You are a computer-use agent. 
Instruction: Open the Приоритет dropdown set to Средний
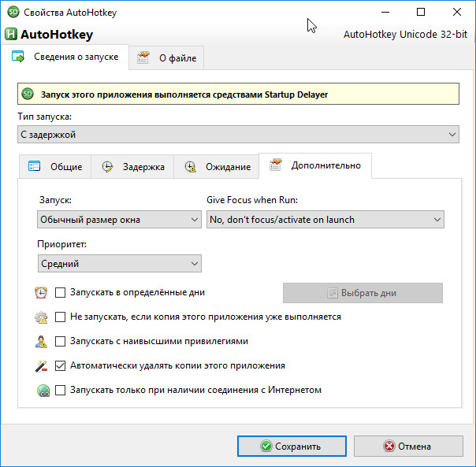click(119, 263)
